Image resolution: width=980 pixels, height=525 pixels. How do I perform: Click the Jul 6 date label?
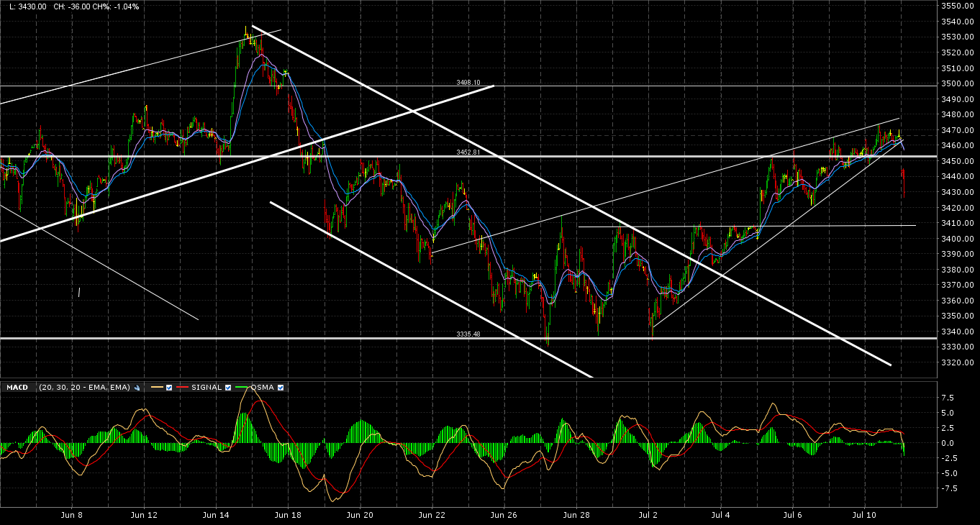coord(792,516)
